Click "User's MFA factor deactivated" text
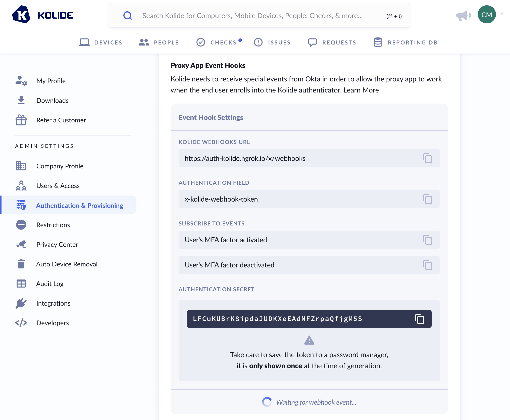510x420 pixels. pos(229,265)
